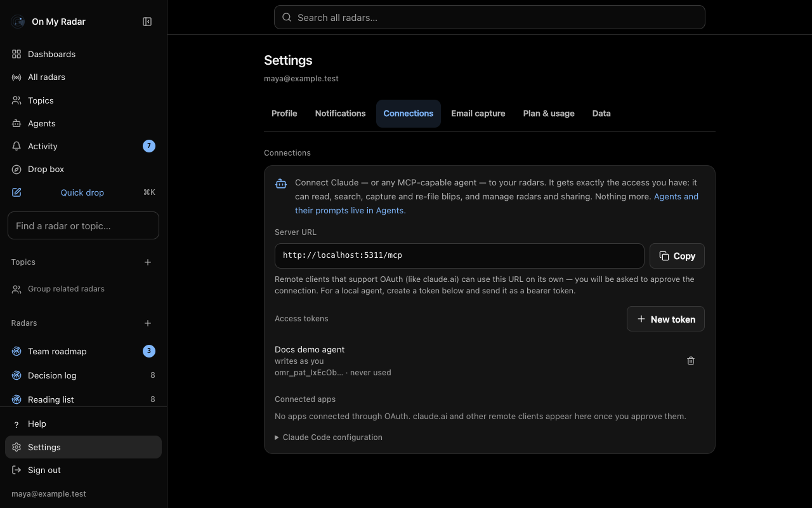Image resolution: width=812 pixels, height=508 pixels.
Task: Open the Data tab
Action: click(x=601, y=114)
